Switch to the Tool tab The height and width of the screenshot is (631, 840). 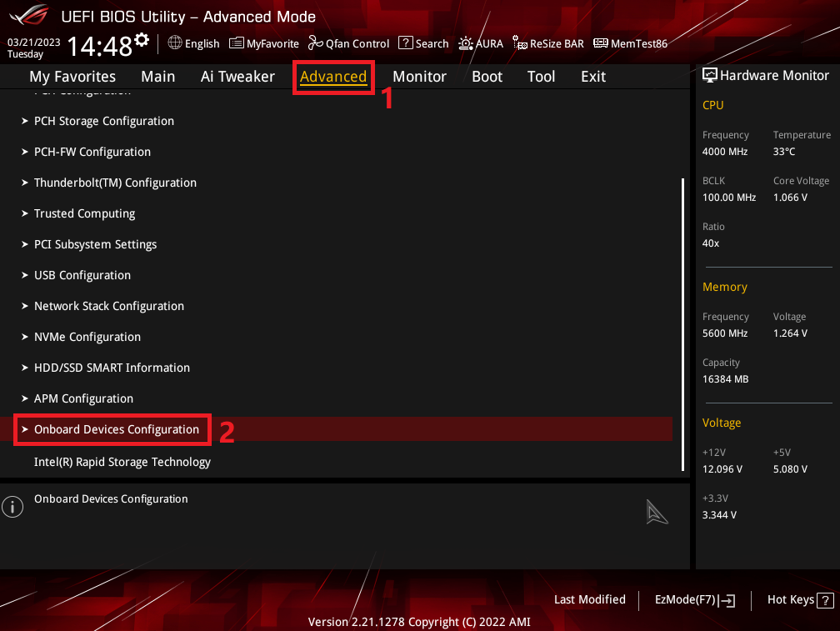point(541,77)
